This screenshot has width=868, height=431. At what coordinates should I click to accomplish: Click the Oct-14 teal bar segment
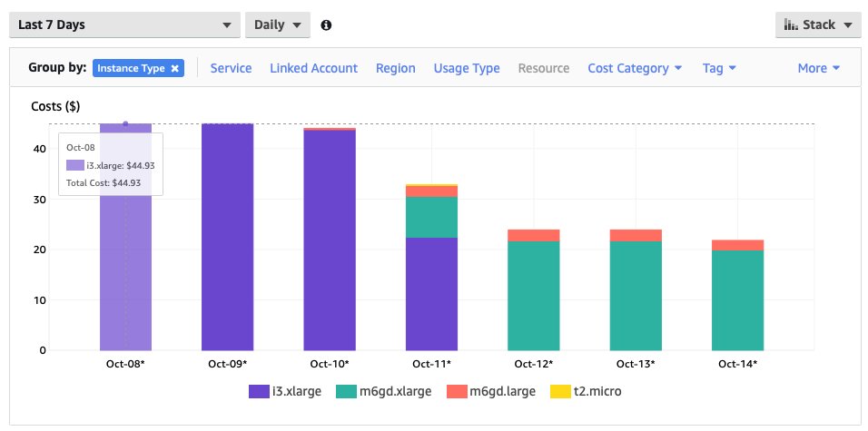point(737,299)
